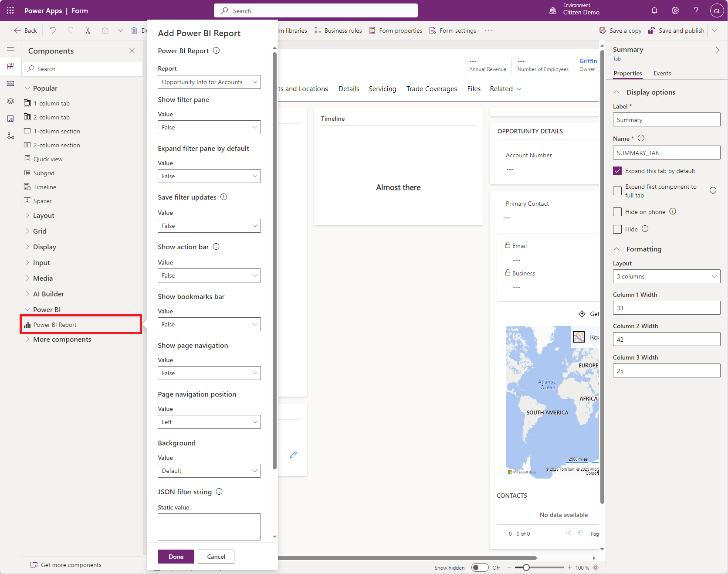Click the JSON filter Static value textbox

pos(209,526)
